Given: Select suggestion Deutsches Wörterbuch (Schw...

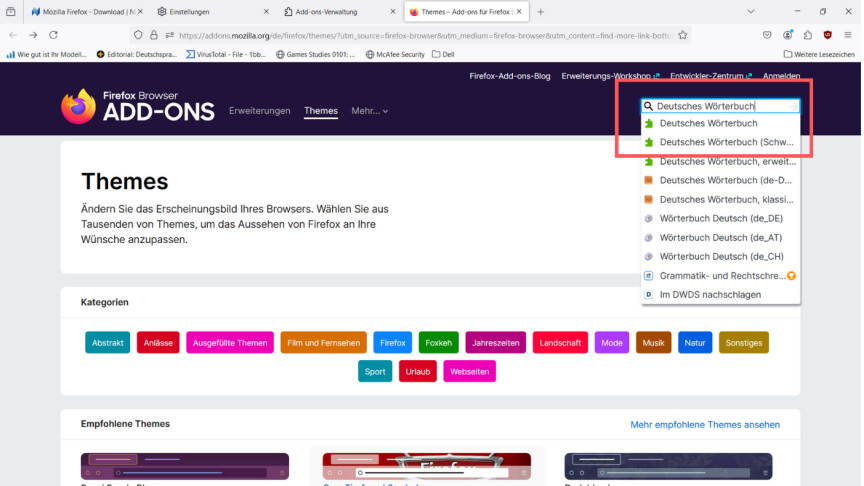Looking at the screenshot, I should tap(721, 142).
